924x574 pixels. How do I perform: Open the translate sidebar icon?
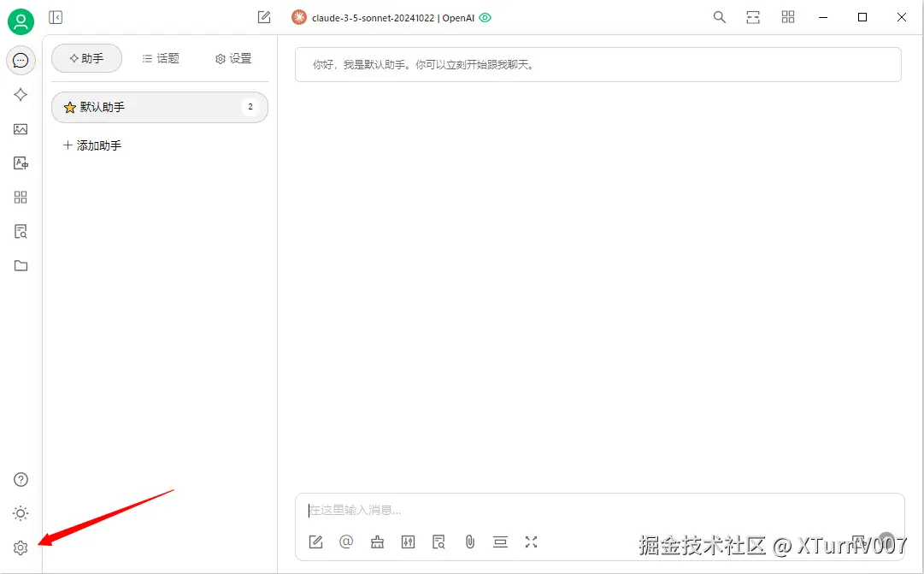pyautogui.click(x=21, y=163)
